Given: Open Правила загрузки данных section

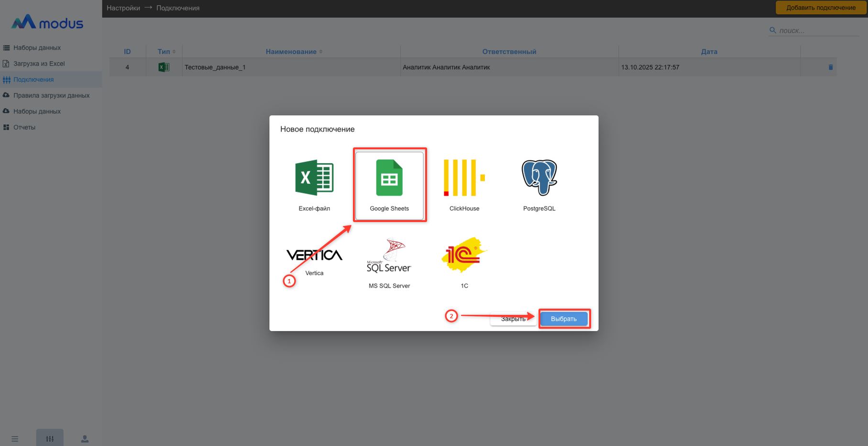Looking at the screenshot, I should [51, 95].
